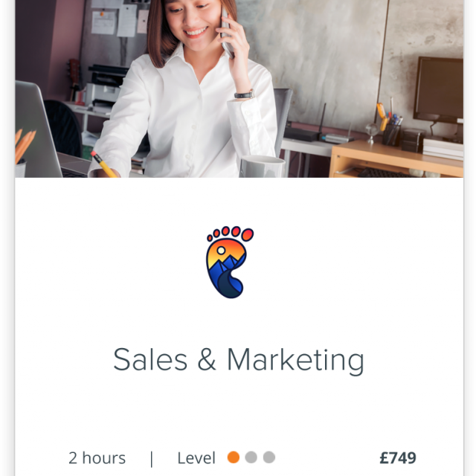This screenshot has width=476, height=476.
Task: Click the colorful footprint logo
Action: coord(230,263)
